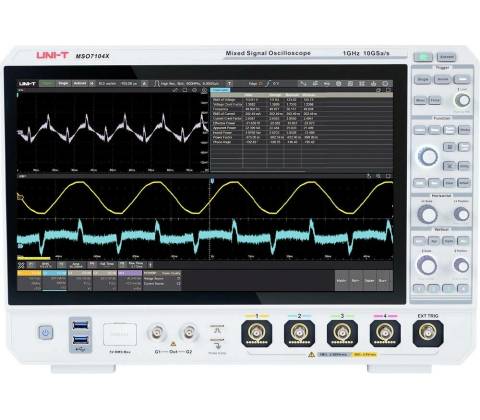Open the horizontal delay time field

click(x=129, y=84)
